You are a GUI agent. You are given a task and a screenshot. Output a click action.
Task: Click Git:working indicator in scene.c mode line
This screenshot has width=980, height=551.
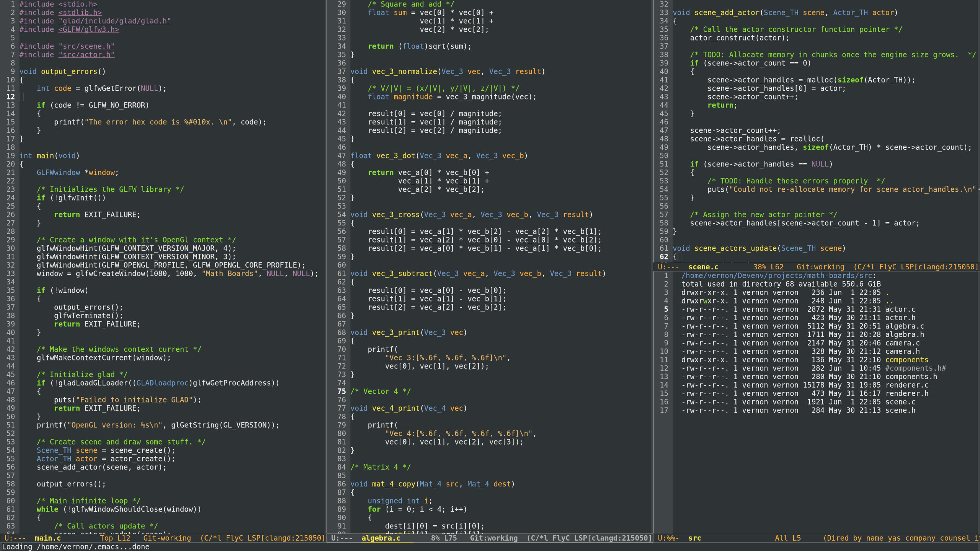tap(820, 267)
